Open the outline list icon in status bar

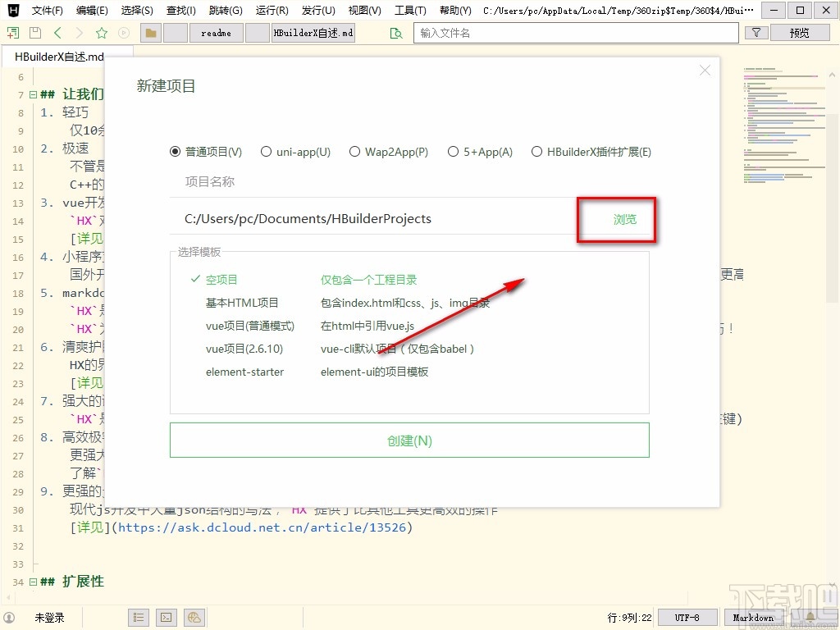click(139, 618)
